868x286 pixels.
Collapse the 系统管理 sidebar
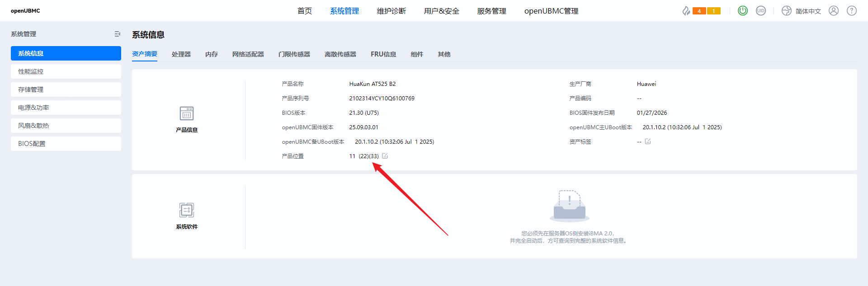117,34
